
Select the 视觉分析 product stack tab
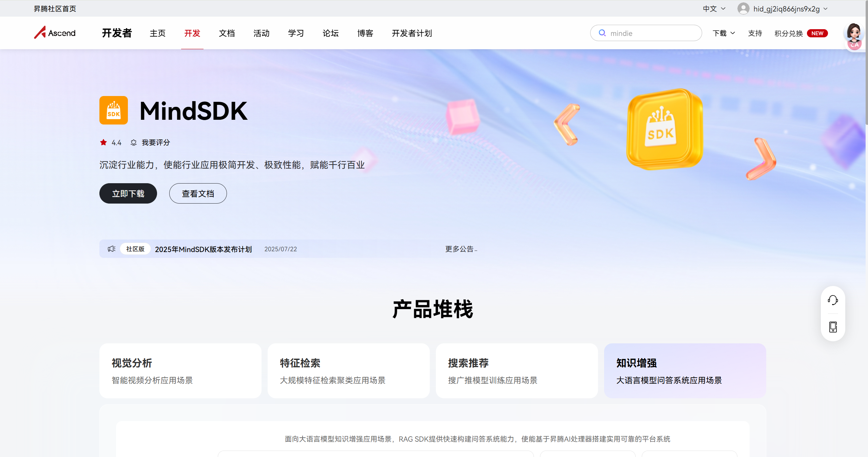pos(180,370)
